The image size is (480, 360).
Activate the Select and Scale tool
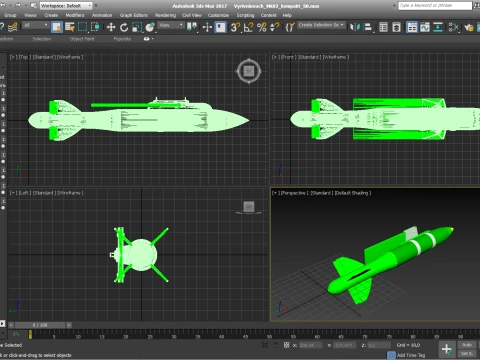tap(137, 27)
